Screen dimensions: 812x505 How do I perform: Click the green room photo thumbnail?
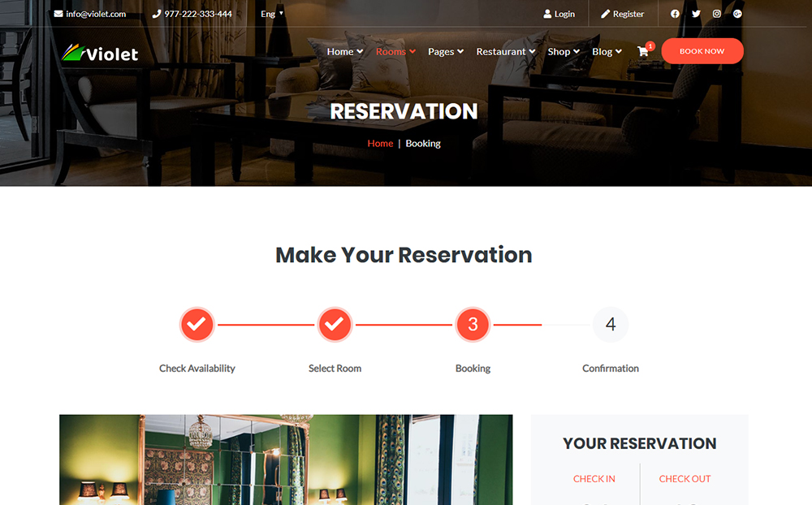click(286, 460)
